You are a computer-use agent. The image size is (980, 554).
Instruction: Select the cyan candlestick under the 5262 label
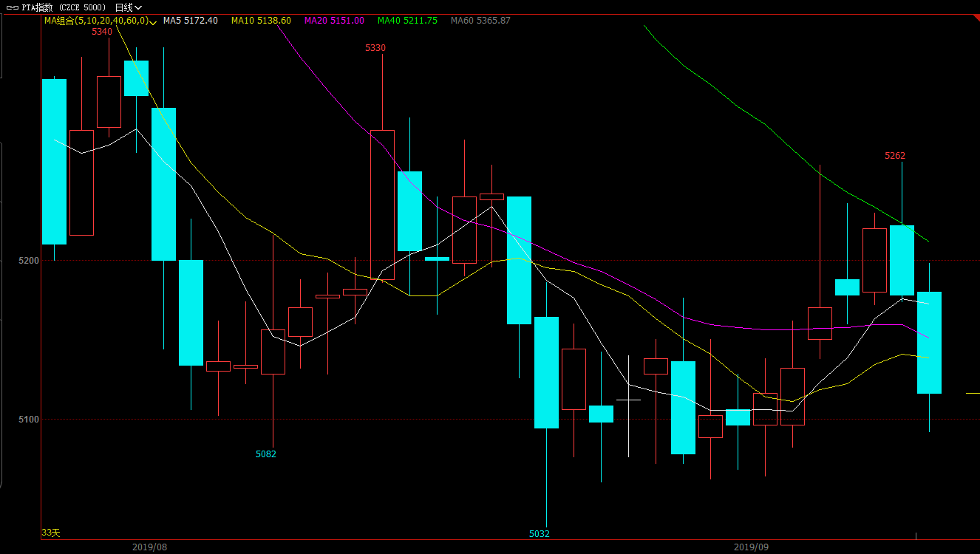pyautogui.click(x=902, y=261)
